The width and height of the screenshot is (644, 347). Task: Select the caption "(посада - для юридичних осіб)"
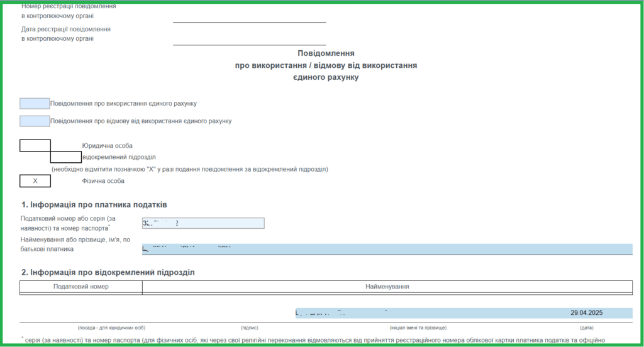[x=111, y=328]
